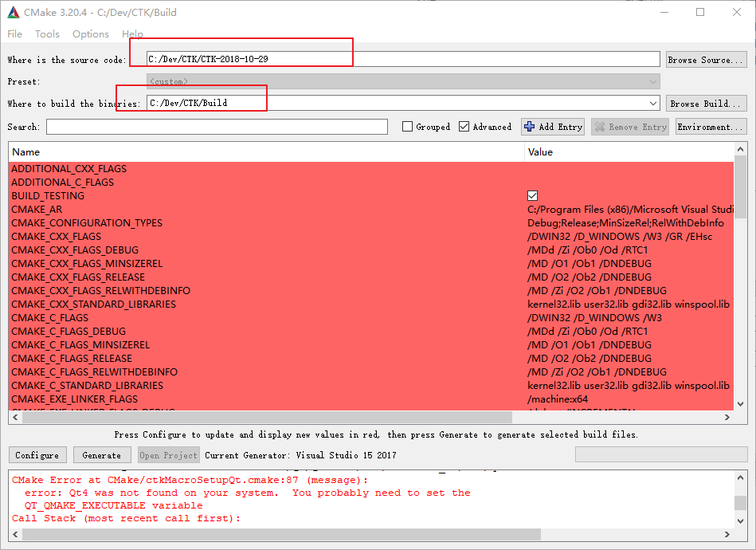Image resolution: width=756 pixels, height=550 pixels.
Task: Click Browse Build button
Action: (x=707, y=104)
